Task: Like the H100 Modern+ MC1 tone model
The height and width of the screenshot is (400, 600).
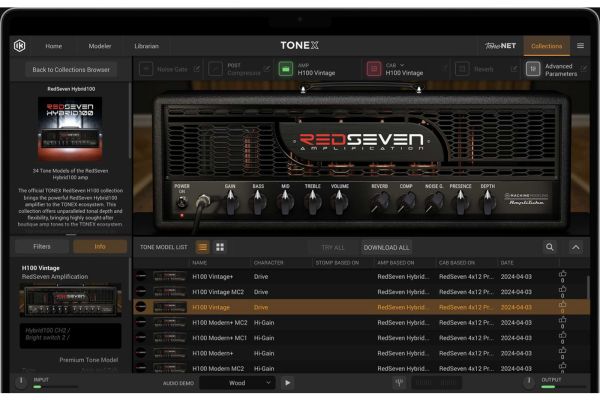Action: (x=562, y=335)
